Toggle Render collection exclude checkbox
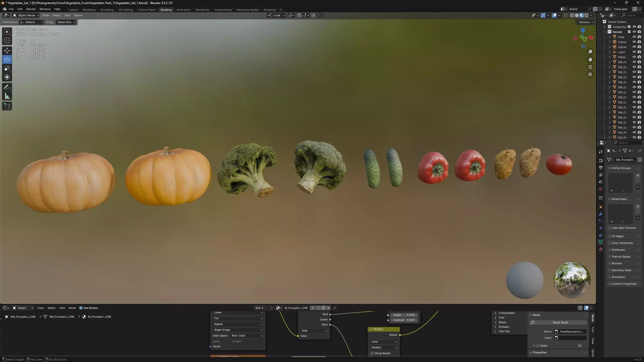This screenshot has width=644, height=362. click(x=629, y=32)
